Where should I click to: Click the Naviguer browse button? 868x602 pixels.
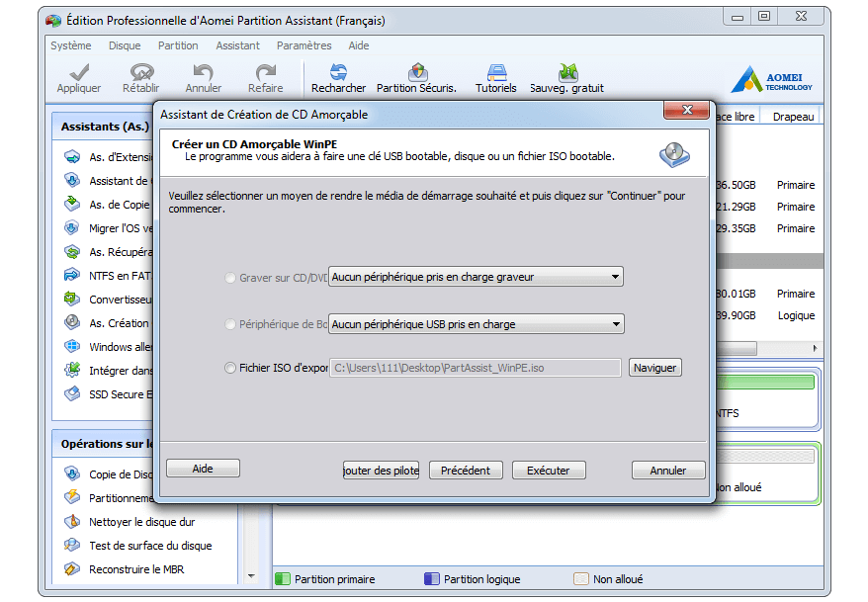(x=654, y=368)
